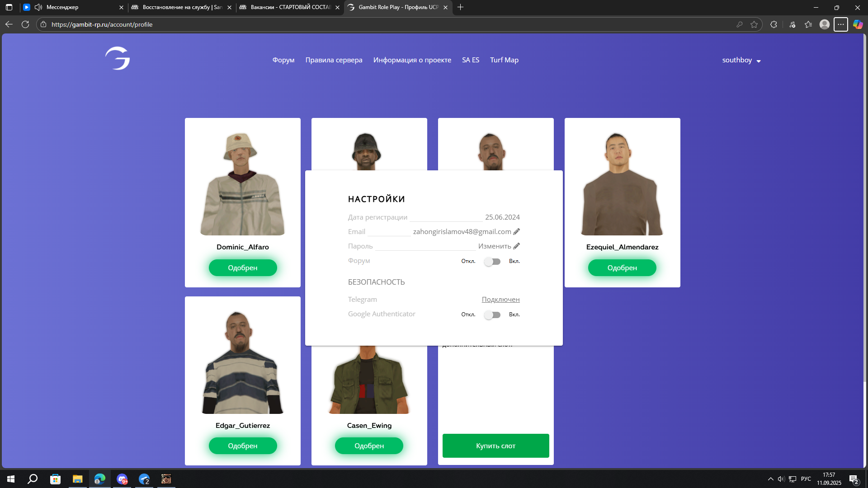Image resolution: width=868 pixels, height=488 pixels.
Task: Open saved passwords key icon
Action: (740, 24)
